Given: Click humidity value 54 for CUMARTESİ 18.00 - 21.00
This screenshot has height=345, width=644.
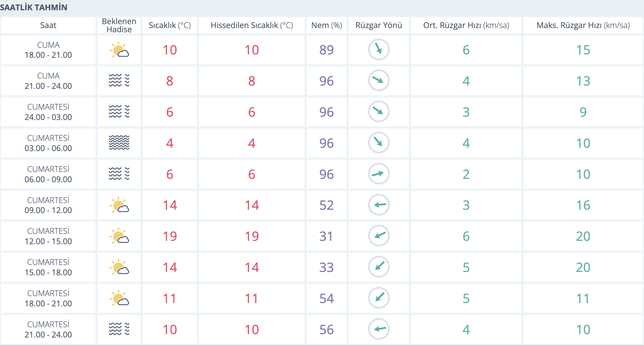Looking at the screenshot, I should (x=326, y=299).
